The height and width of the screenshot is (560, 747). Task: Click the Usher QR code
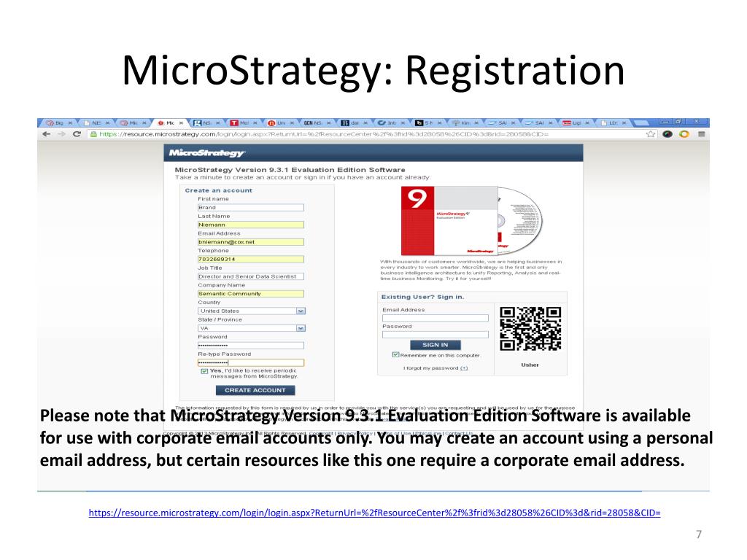coord(530,329)
